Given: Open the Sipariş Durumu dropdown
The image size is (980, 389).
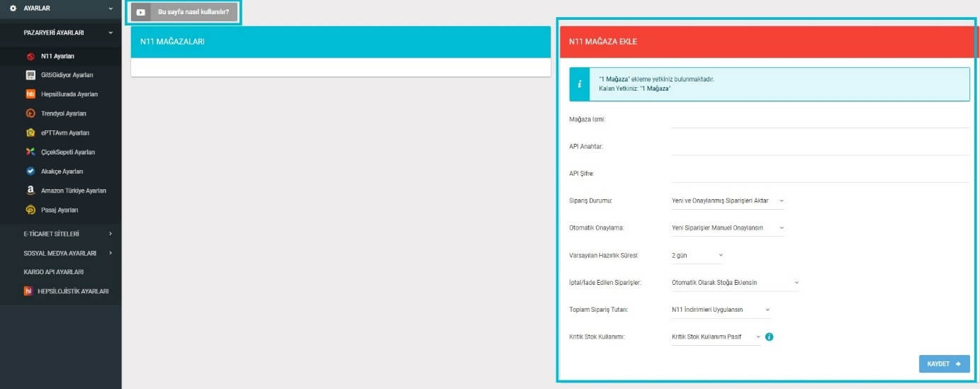Looking at the screenshot, I should tap(728, 201).
